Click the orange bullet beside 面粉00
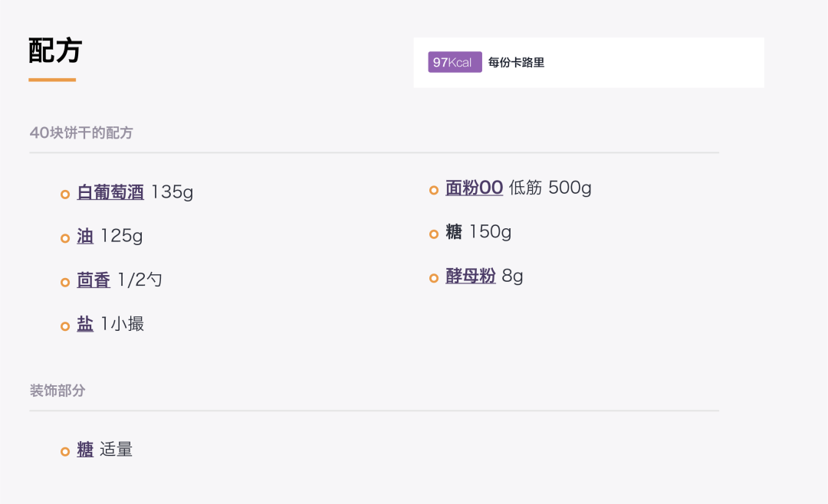Screen dimensions: 828x504 click(434, 190)
